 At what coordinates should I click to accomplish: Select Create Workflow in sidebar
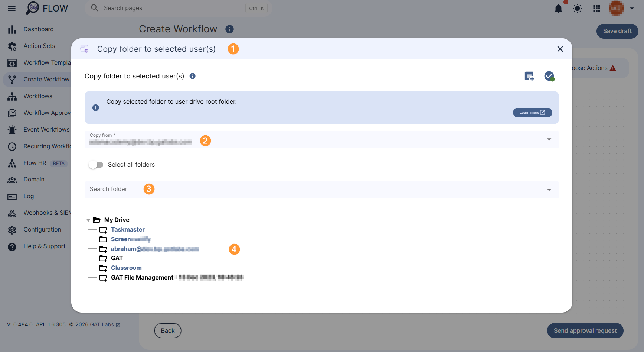pyautogui.click(x=46, y=80)
